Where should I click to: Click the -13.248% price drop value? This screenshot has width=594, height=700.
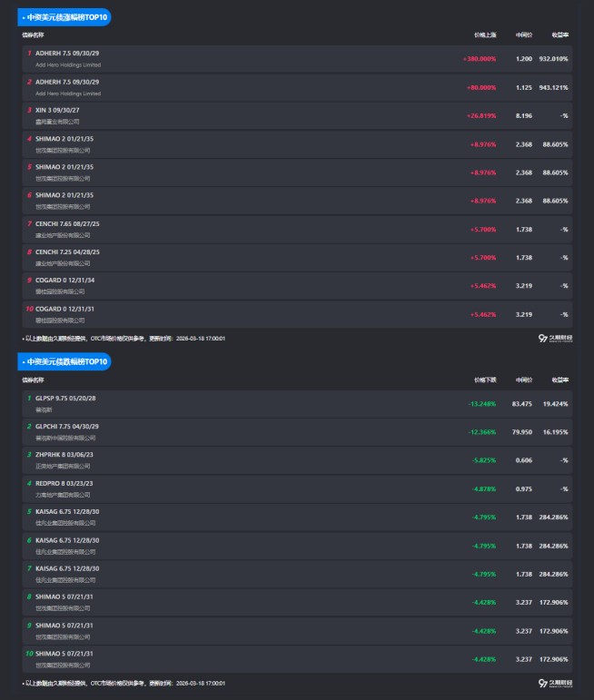(481, 404)
